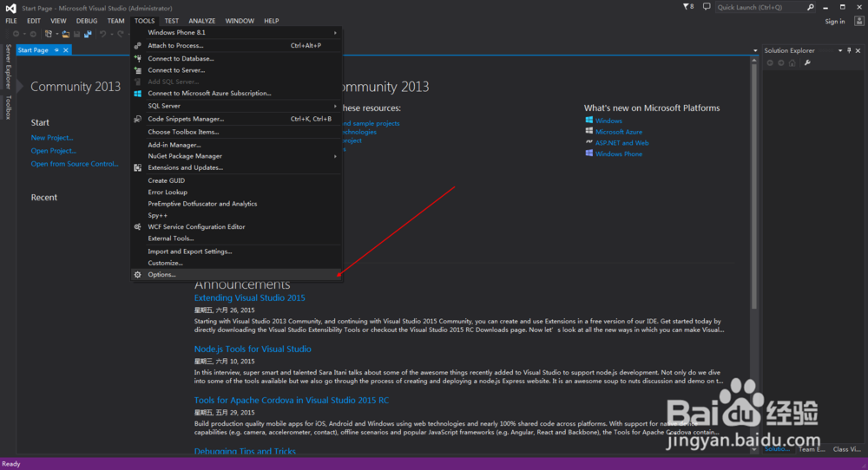Open the ASP.NET and Web link
Image resolution: width=868 pixels, height=470 pixels.
(622, 143)
